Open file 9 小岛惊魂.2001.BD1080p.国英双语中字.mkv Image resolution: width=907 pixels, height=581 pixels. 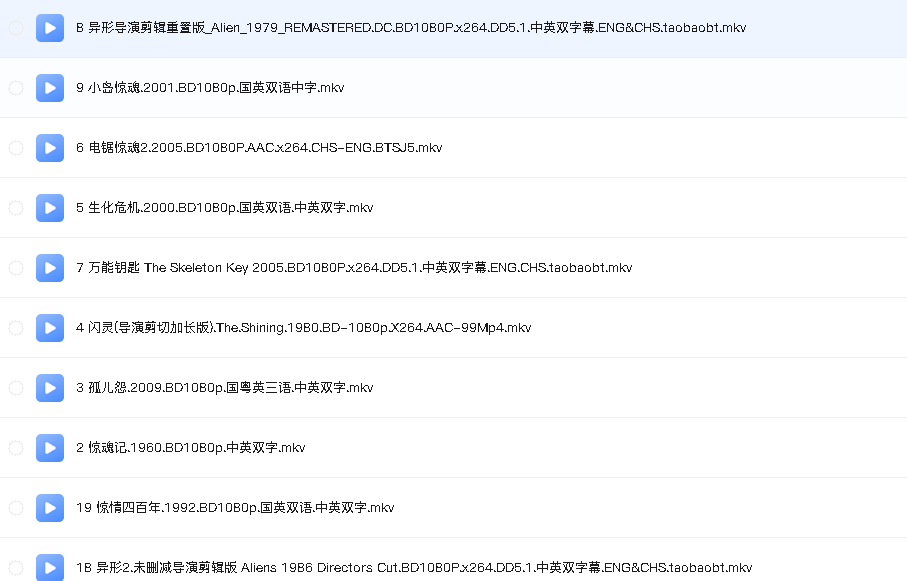210,88
